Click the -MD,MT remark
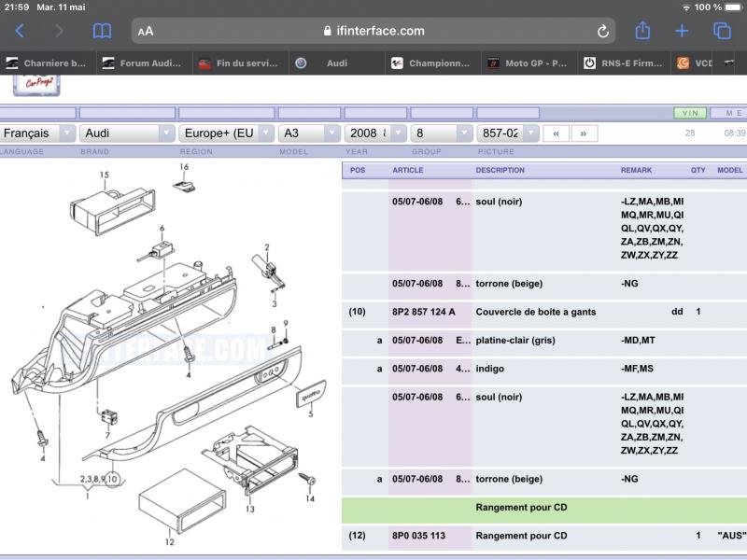Viewport: 747px width, 560px height. pos(638,341)
